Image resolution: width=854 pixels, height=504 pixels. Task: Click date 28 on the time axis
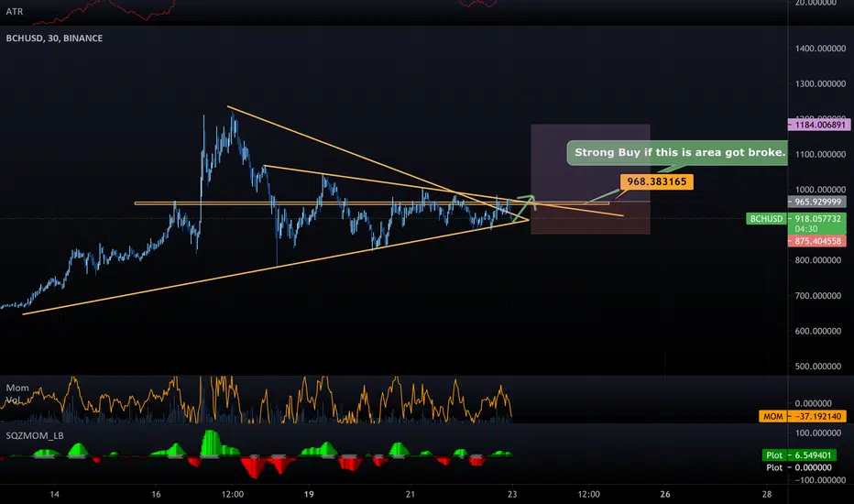click(767, 494)
